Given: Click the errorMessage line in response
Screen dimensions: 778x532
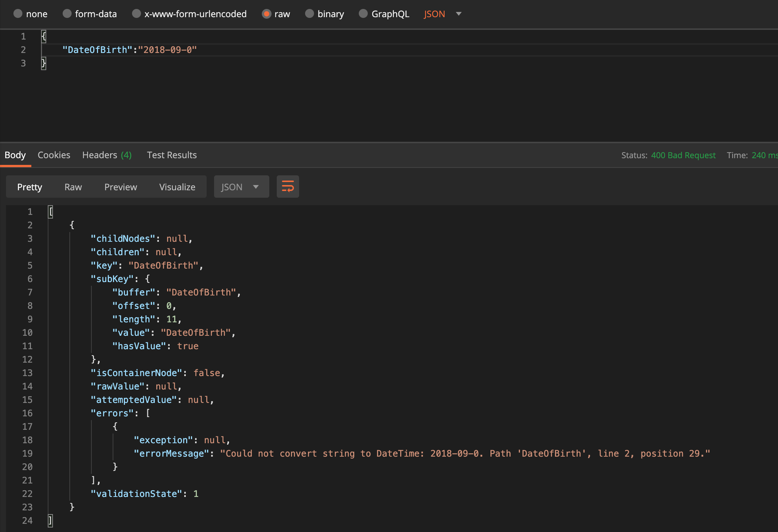Looking at the screenshot, I should (x=421, y=453).
